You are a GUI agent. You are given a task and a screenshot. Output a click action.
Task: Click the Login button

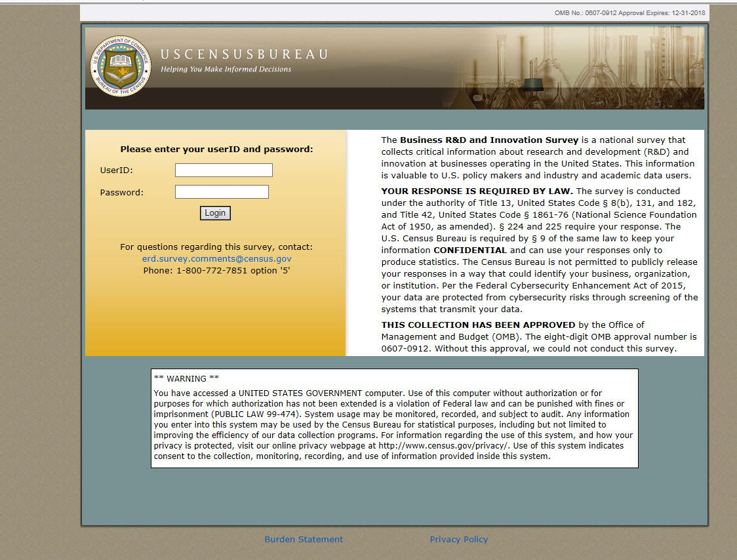pyautogui.click(x=215, y=213)
